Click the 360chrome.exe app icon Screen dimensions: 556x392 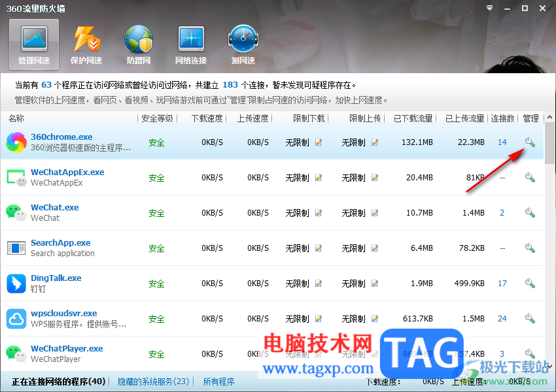pyautogui.click(x=16, y=142)
